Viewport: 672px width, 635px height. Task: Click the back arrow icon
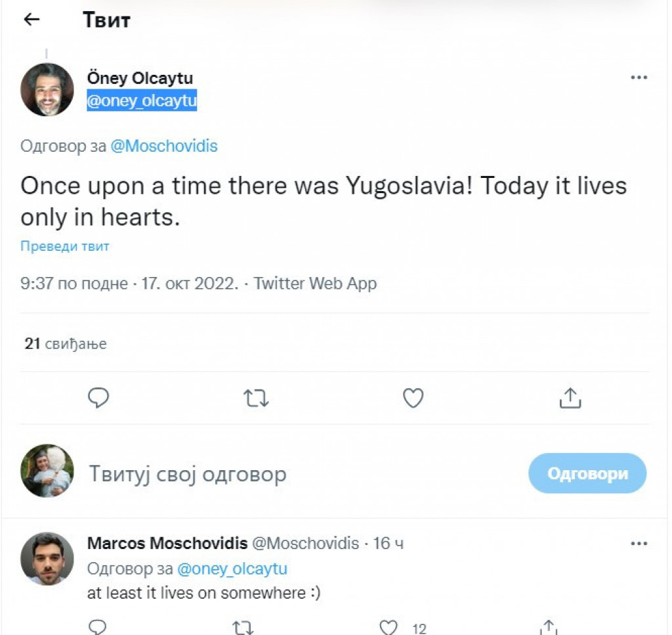(x=31, y=20)
